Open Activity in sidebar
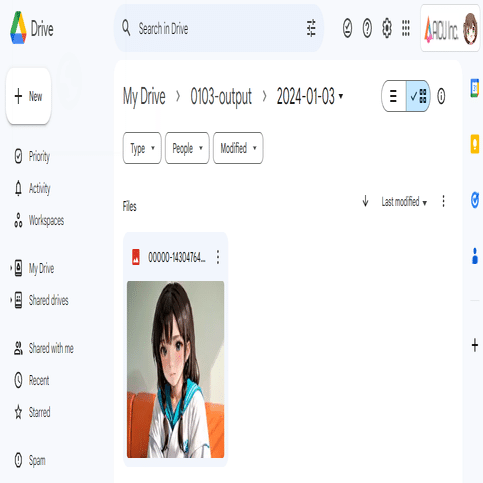483x483 pixels. [x=32, y=188]
